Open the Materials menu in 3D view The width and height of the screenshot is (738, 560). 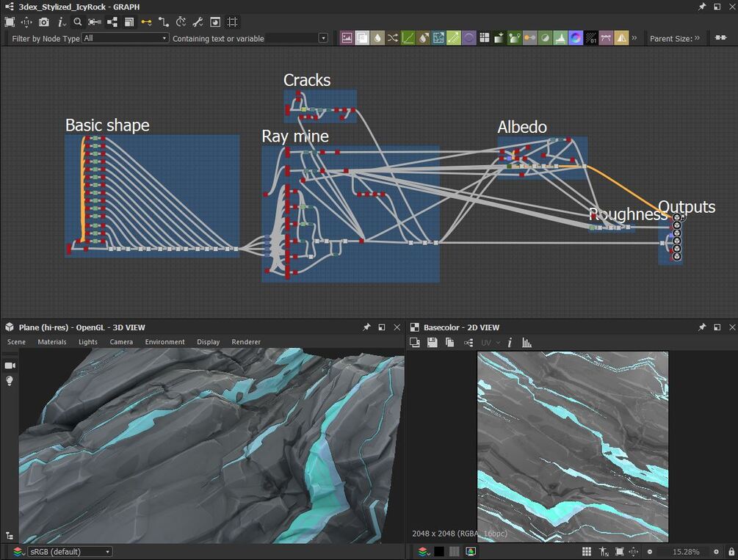tap(52, 342)
